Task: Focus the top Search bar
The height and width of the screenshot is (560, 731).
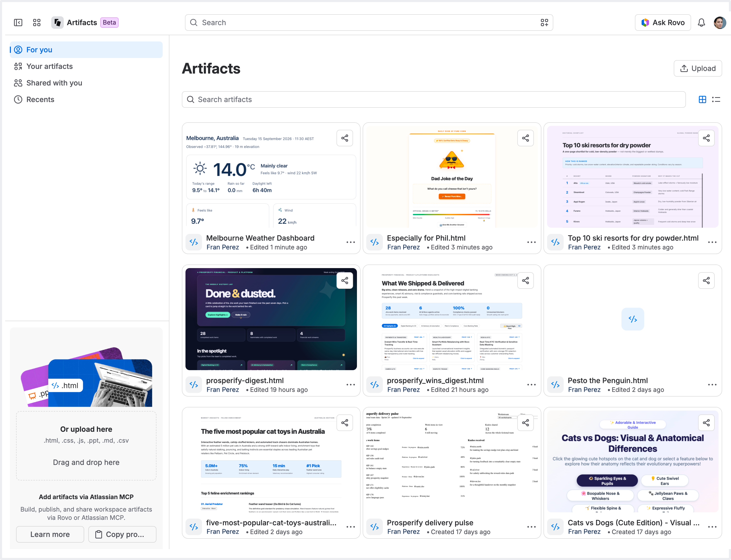Action: click(369, 22)
